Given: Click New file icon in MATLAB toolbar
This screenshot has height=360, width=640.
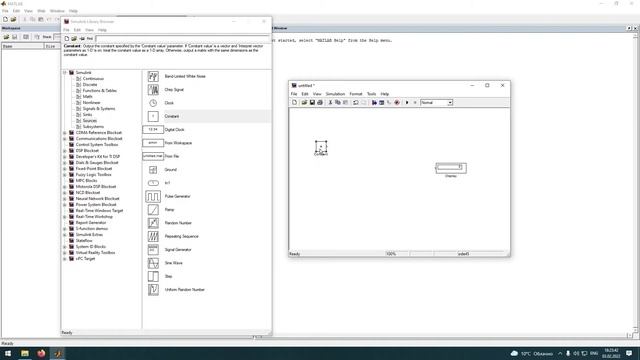Looking at the screenshot, I should click(5, 19).
